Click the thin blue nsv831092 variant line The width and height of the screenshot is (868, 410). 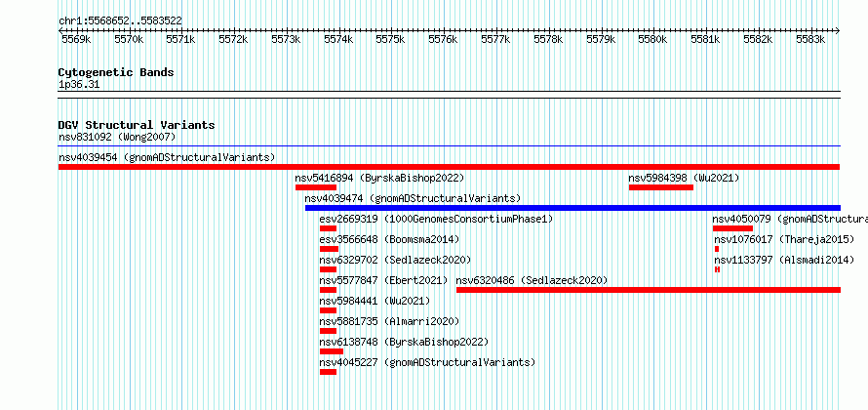coord(450,146)
